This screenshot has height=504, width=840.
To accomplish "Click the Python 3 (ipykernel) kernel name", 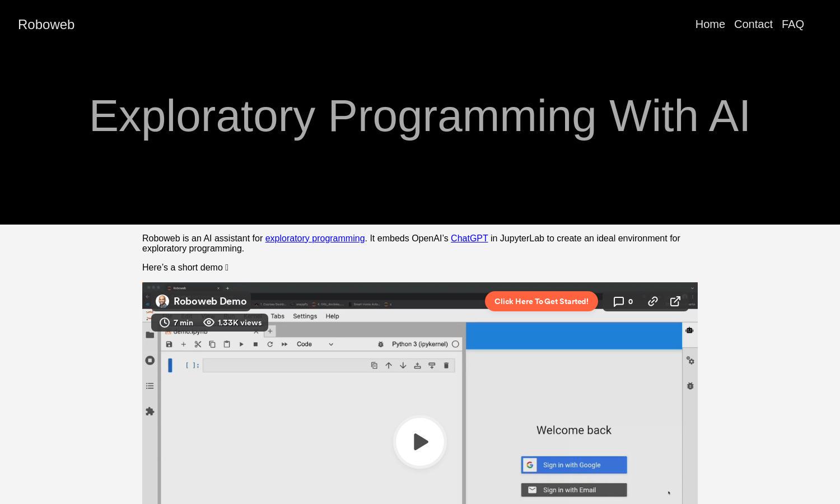I will click(x=420, y=344).
